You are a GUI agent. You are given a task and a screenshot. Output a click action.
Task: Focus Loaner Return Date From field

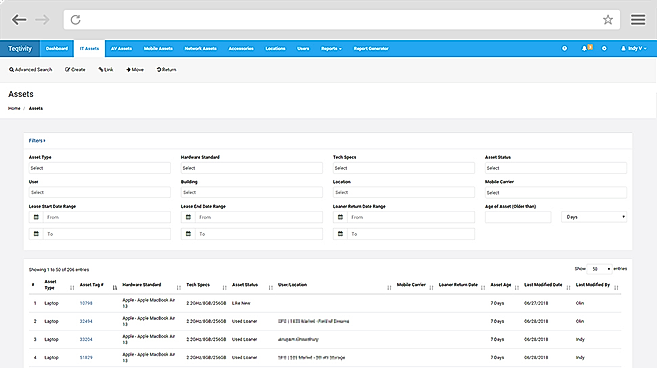(x=411, y=217)
